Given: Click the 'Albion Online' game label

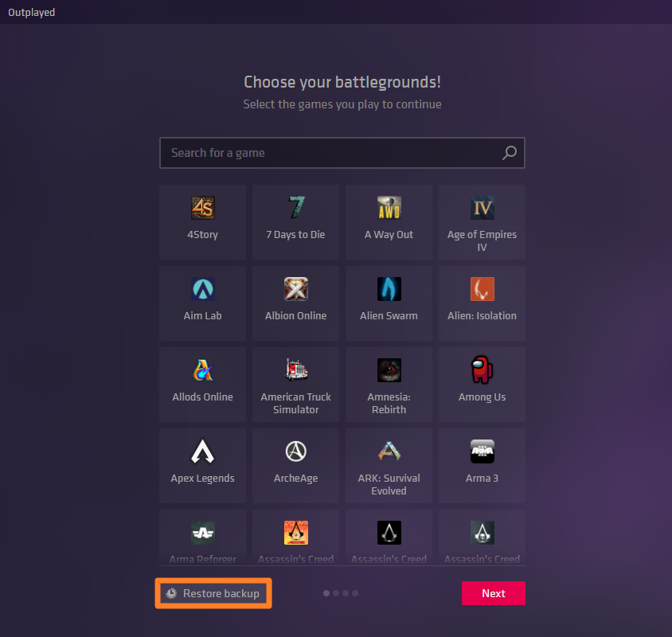Looking at the screenshot, I should [295, 316].
